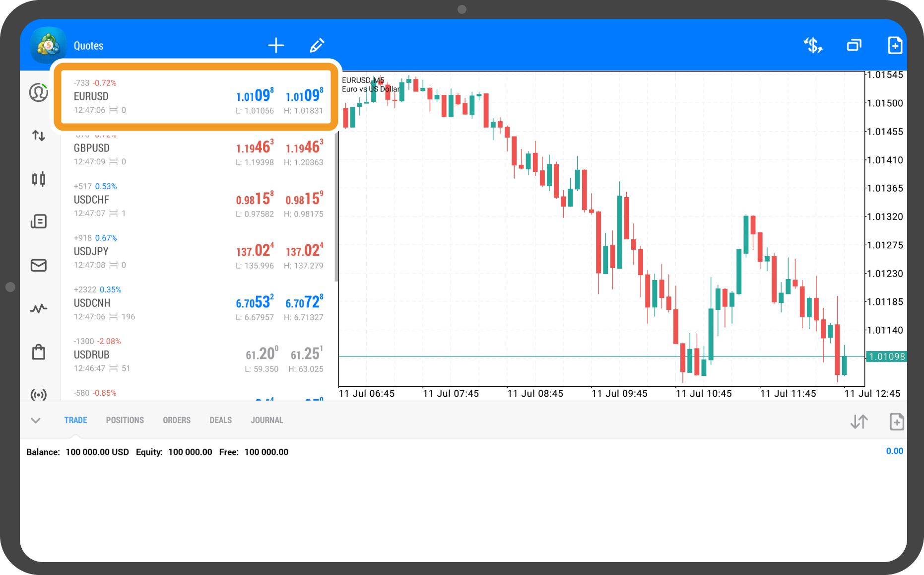
Task: Open the JOURNAL tab
Action: click(x=267, y=420)
